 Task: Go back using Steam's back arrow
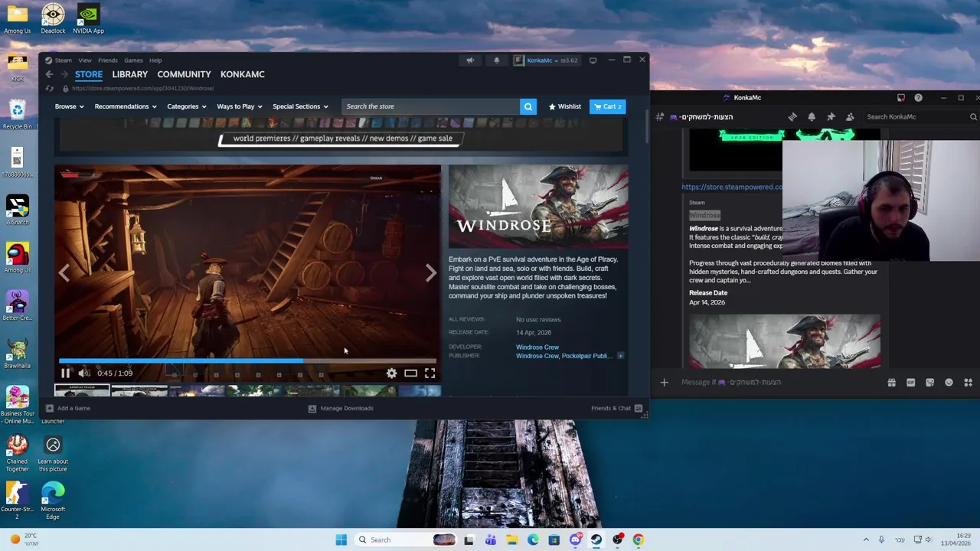click(49, 74)
